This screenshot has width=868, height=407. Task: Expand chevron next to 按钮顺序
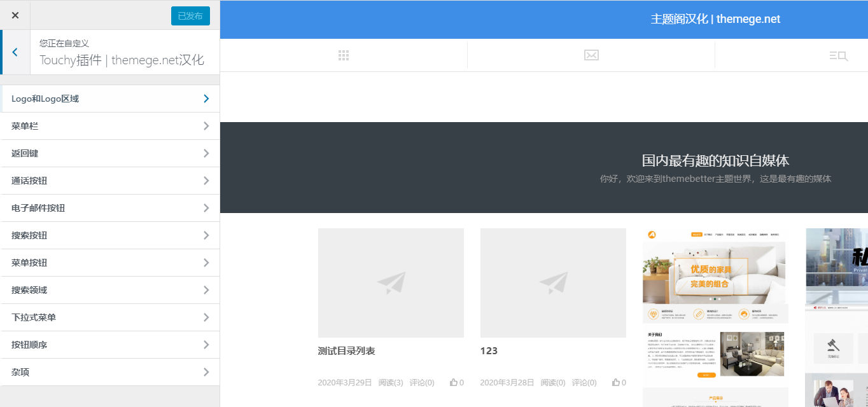pyautogui.click(x=206, y=345)
